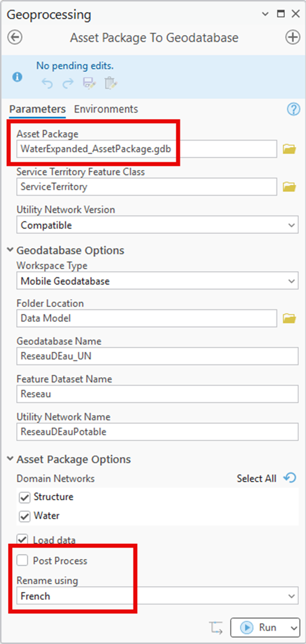This screenshot has height=644, width=306.
Task: Click the Select All link
Action: pos(256,479)
